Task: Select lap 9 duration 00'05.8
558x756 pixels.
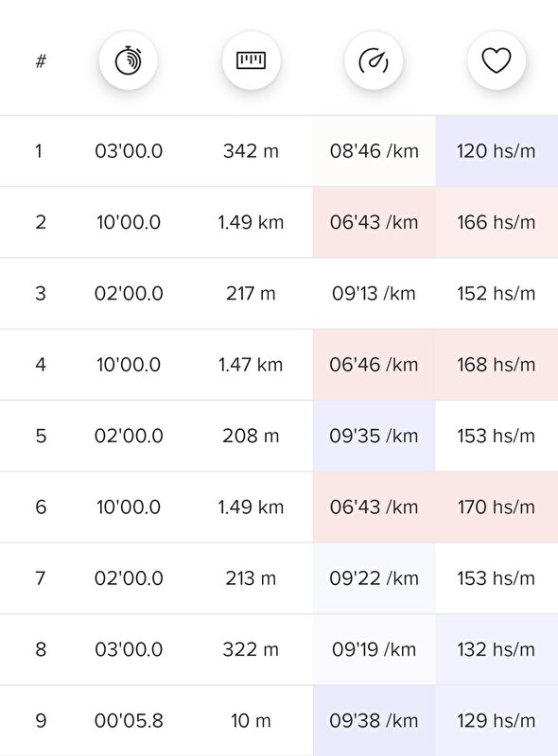Action: tap(129, 721)
